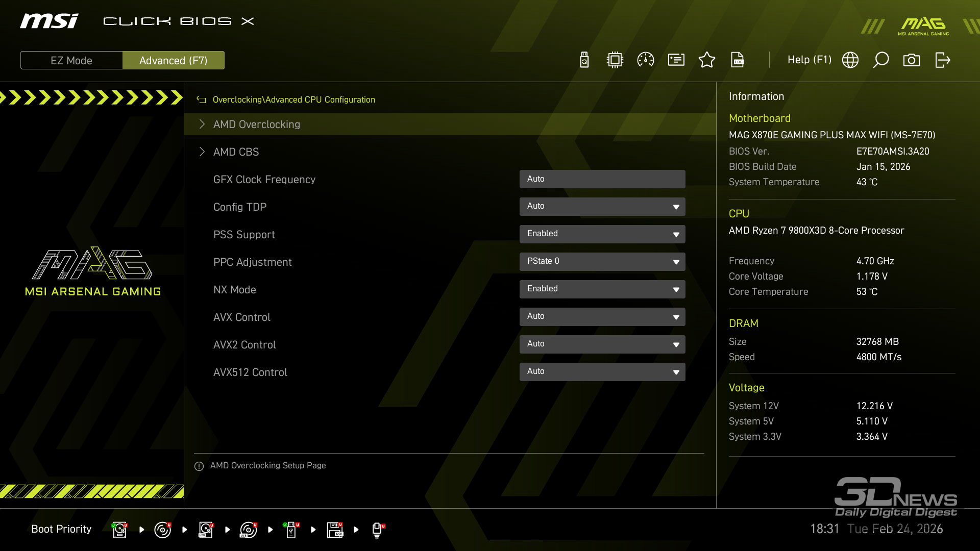Open the AVX512 Control dropdown
This screenshot has height=551, width=980.
[602, 372]
